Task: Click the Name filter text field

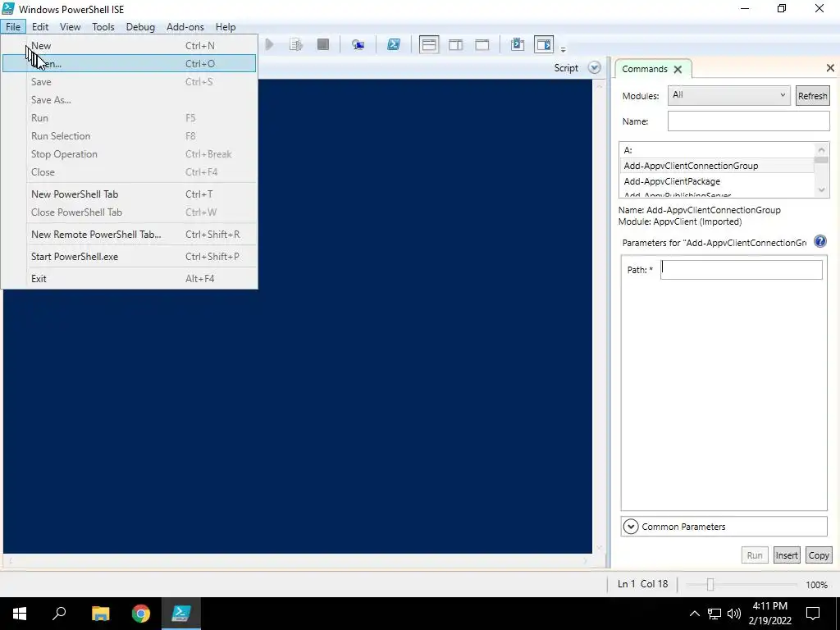Action: tap(748, 121)
